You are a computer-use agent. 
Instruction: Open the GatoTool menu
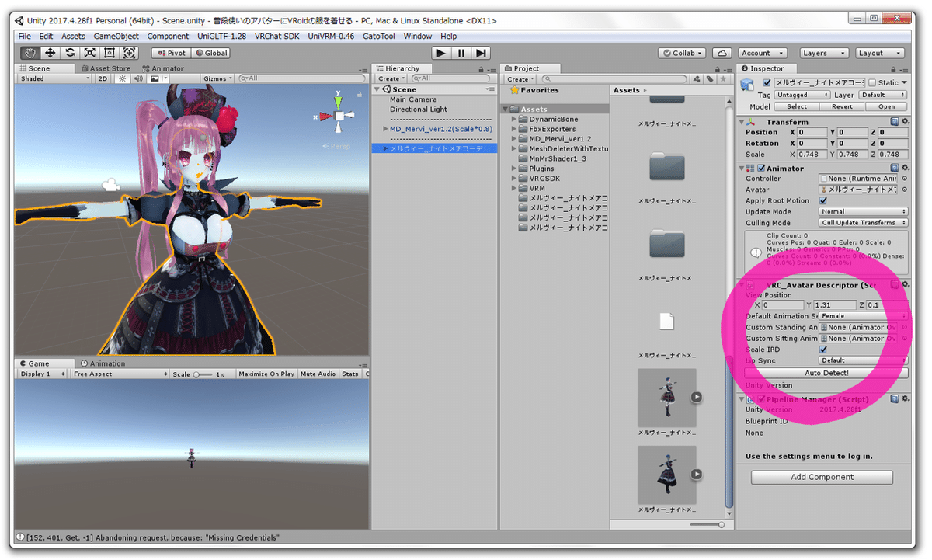[379, 36]
